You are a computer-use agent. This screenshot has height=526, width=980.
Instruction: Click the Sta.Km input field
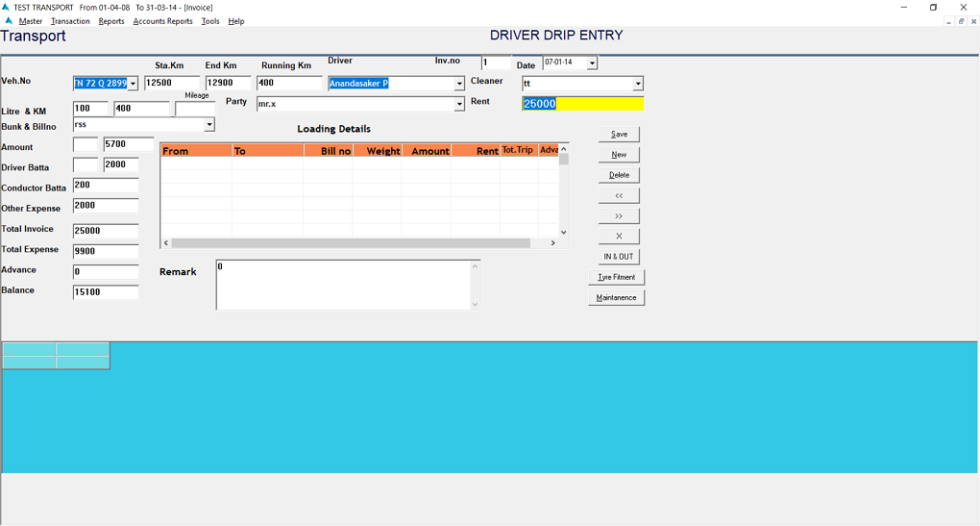tap(172, 84)
